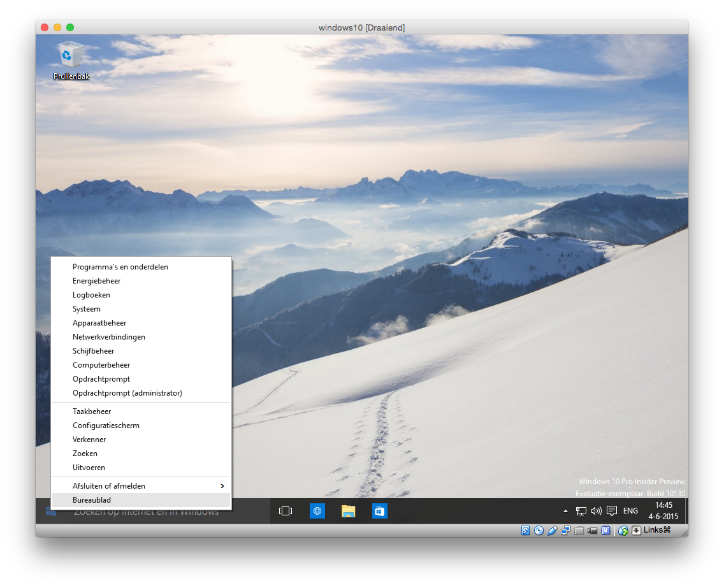Click the VirtualBox optical disc status icon

coord(539,531)
